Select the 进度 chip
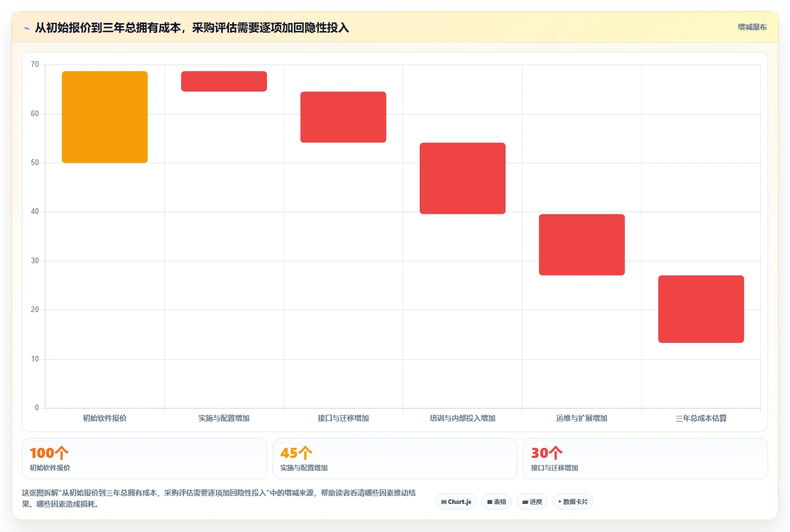Screen dimensions: 790x532 click(532, 502)
